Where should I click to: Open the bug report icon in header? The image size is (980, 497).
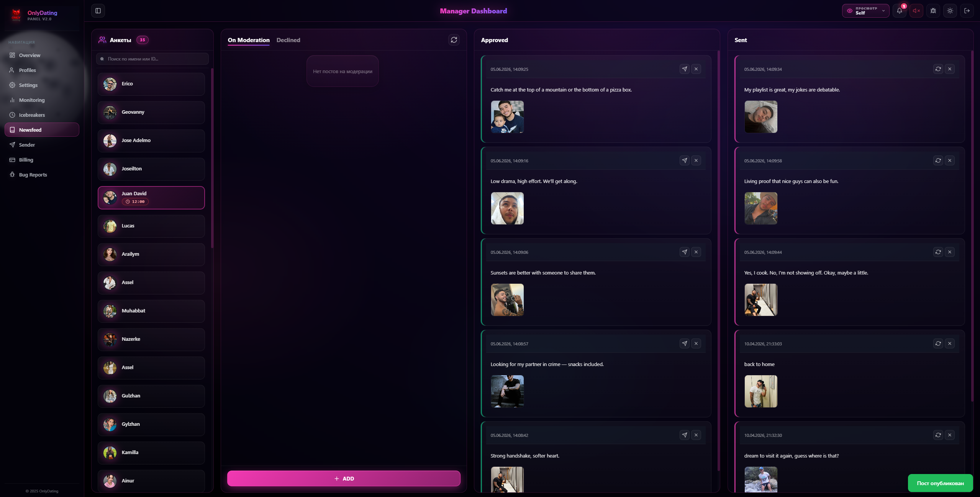click(x=933, y=11)
